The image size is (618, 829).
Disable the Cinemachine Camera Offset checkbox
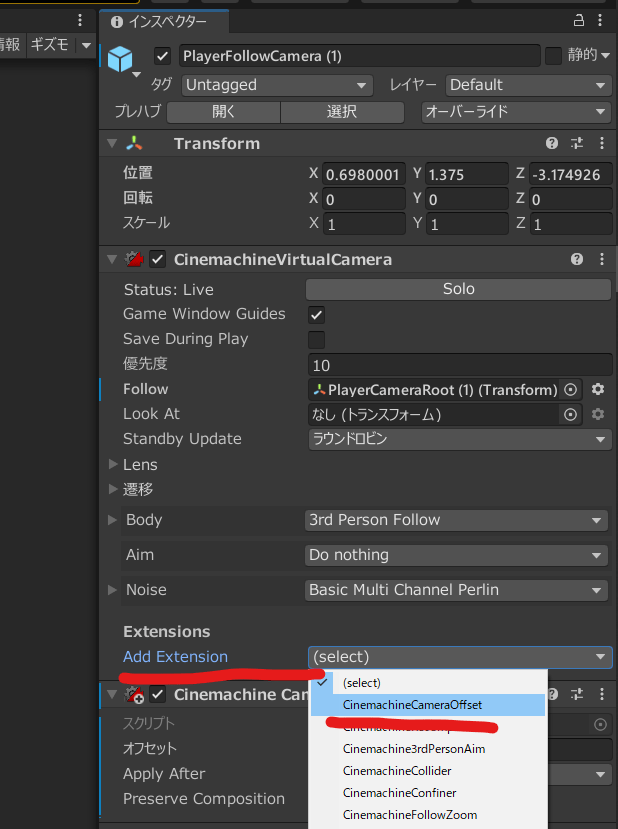pos(158,694)
